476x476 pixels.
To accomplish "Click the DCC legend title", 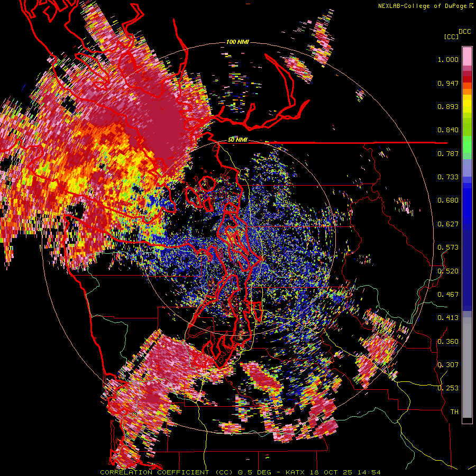I will click(x=465, y=32).
